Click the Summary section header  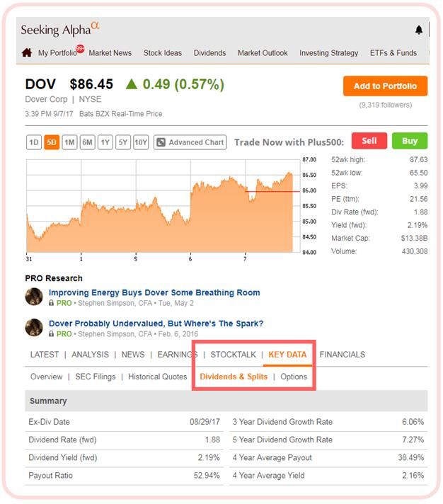click(226, 401)
